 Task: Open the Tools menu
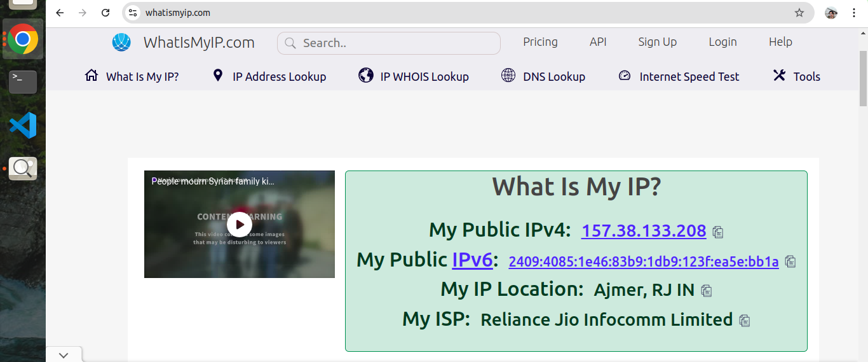coord(797,76)
